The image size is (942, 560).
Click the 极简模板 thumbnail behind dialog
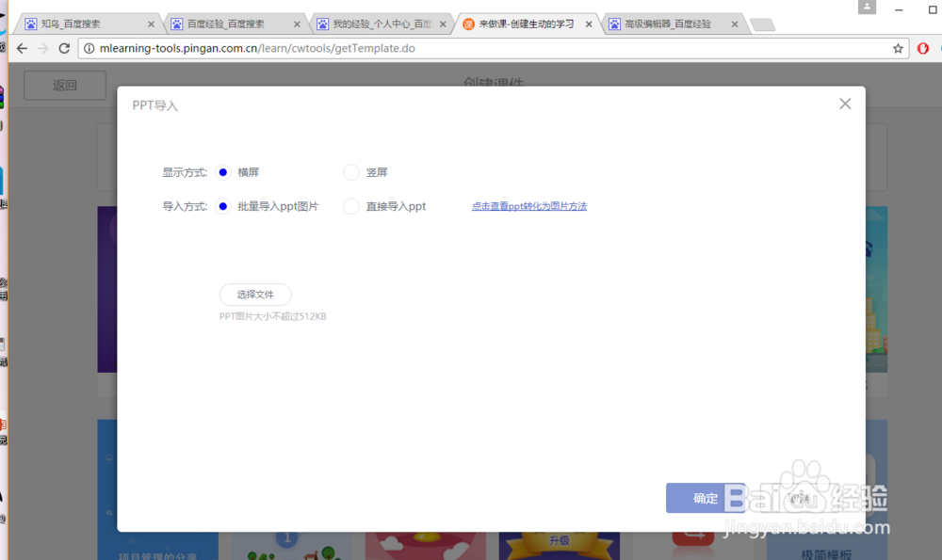point(826,545)
